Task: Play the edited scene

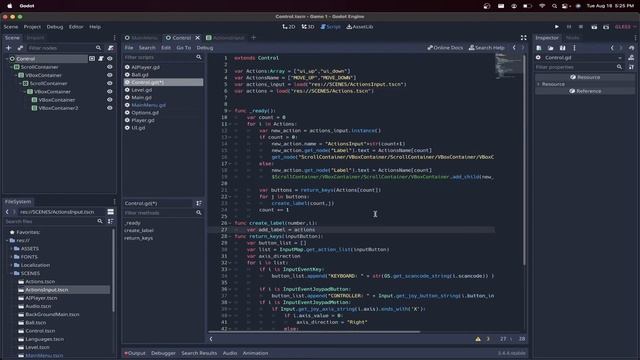Action: tap(594, 27)
